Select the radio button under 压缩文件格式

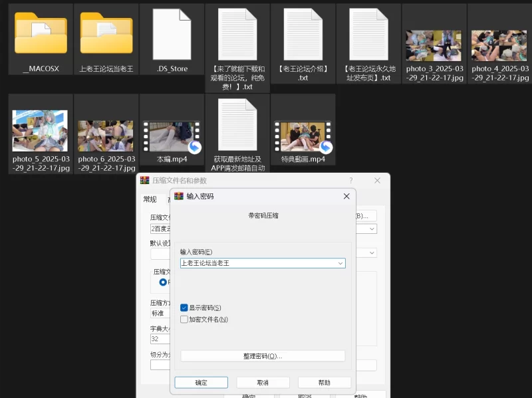(164, 282)
